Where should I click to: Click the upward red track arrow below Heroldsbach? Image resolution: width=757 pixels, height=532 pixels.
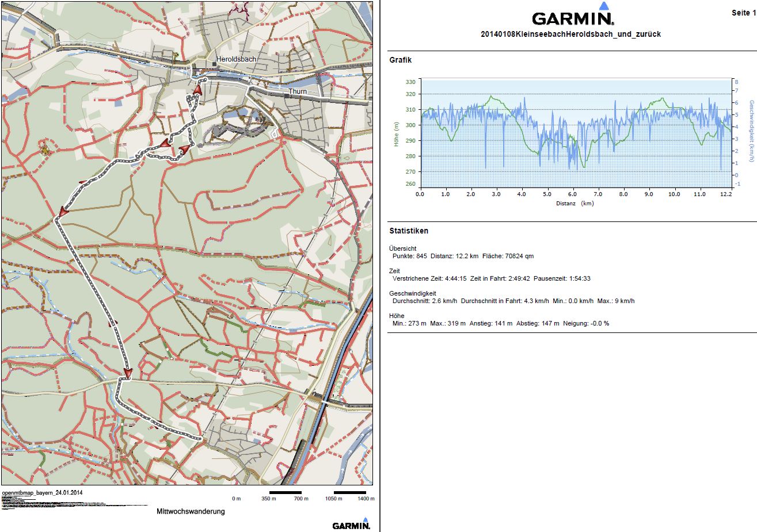[197, 90]
